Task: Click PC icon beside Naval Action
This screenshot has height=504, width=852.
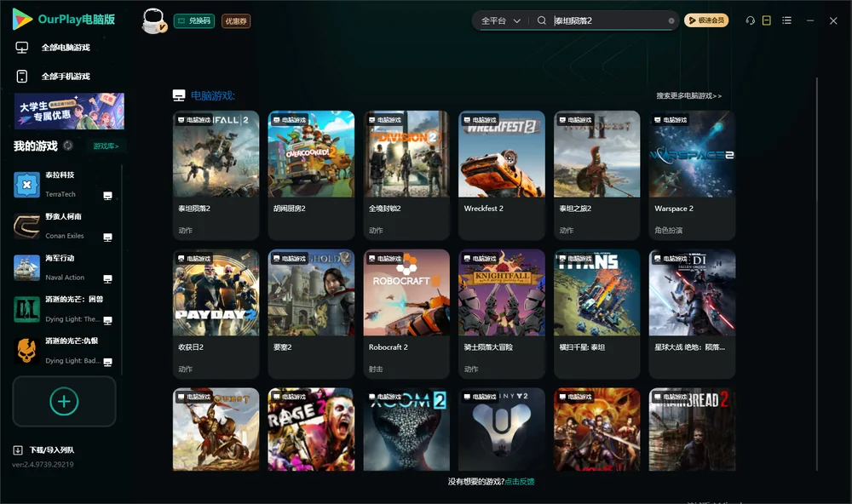Action: tap(107, 278)
